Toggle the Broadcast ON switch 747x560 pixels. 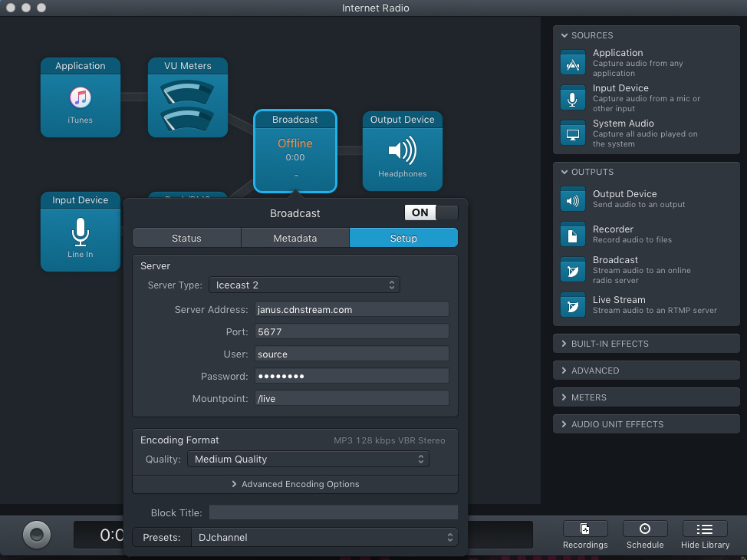coord(431,212)
